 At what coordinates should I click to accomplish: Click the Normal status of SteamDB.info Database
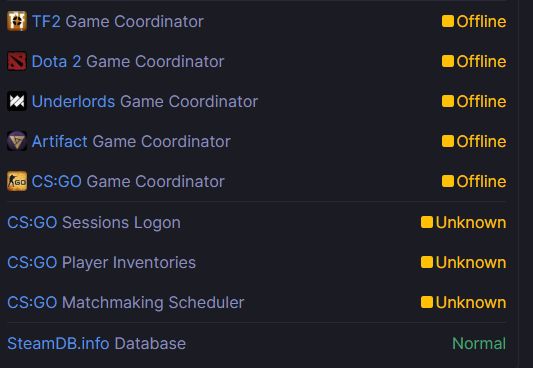pos(479,344)
